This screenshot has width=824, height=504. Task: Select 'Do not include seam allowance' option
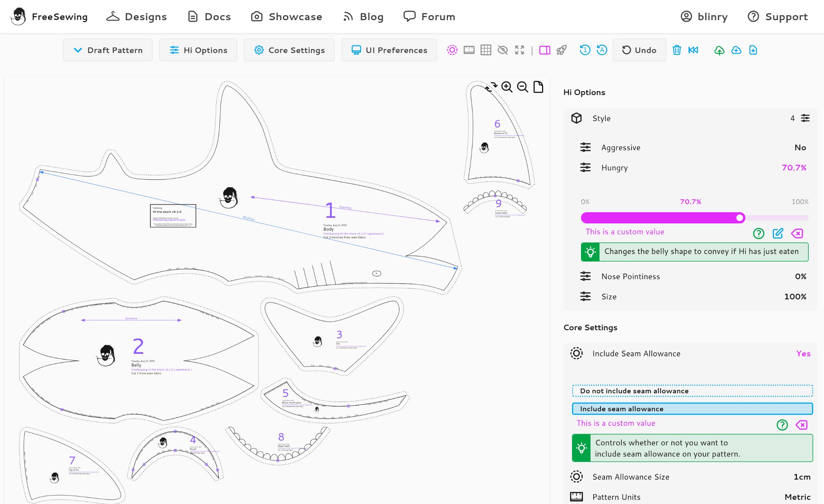692,390
